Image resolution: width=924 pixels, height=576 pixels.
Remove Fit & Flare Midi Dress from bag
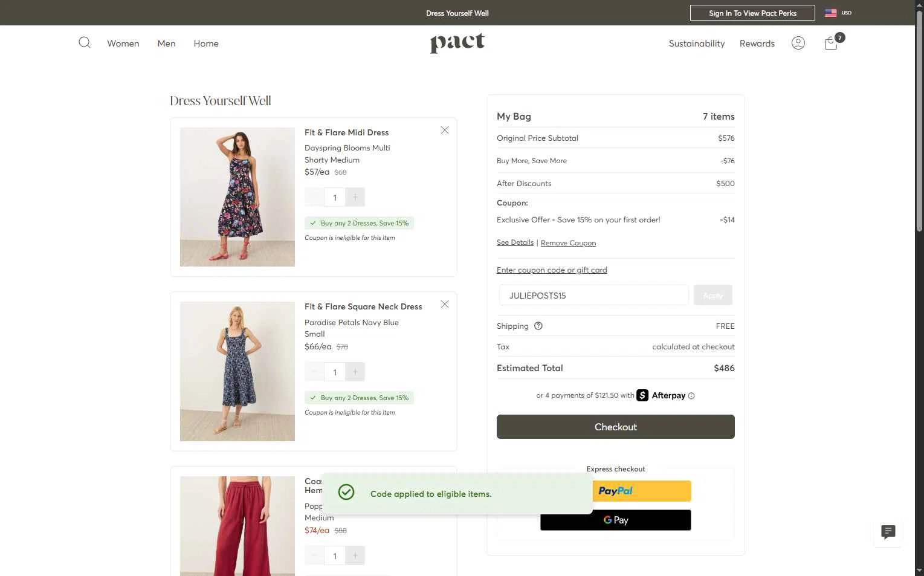[445, 131]
